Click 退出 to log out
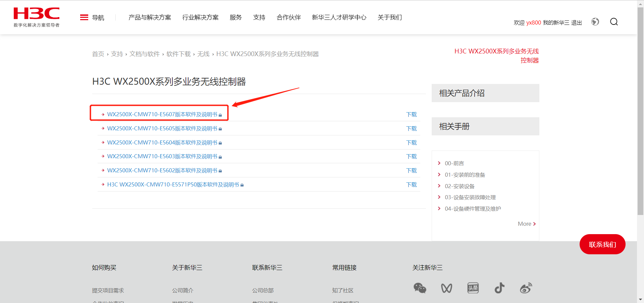The height and width of the screenshot is (303, 644). (577, 23)
